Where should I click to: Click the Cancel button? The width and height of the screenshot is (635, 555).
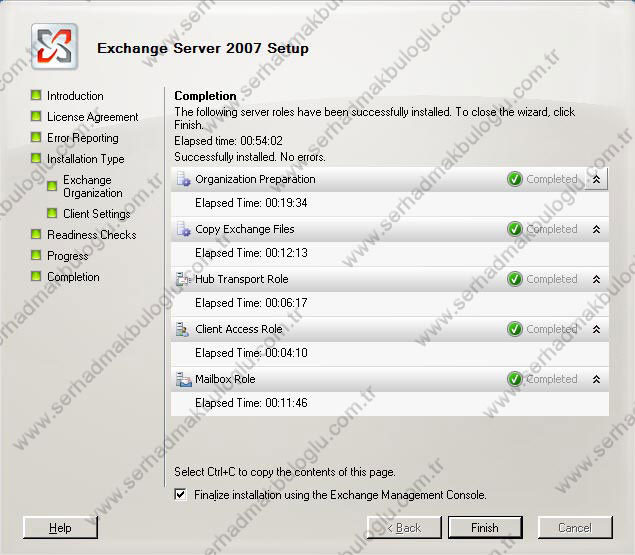[575, 527]
